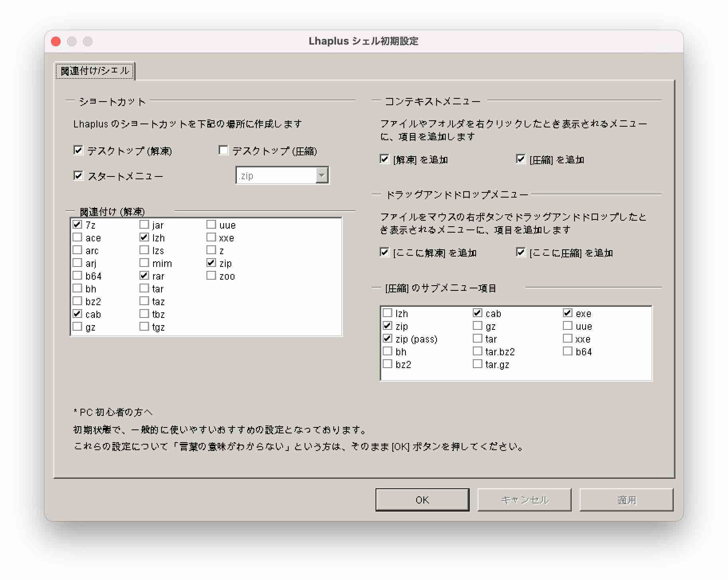The image size is (728, 580).
Task: Check uue in compress submenu list
Action: (568, 326)
